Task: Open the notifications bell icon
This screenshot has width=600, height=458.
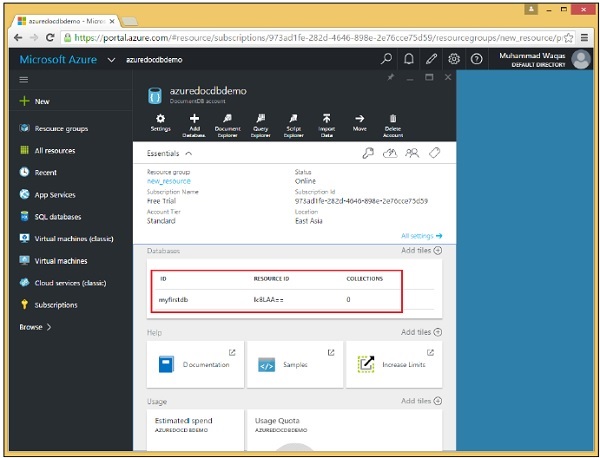Action: (x=408, y=60)
